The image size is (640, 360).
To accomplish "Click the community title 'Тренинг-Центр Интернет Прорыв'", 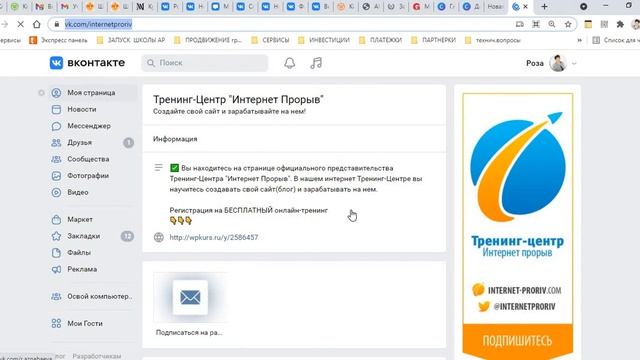I will pyautogui.click(x=238, y=99).
